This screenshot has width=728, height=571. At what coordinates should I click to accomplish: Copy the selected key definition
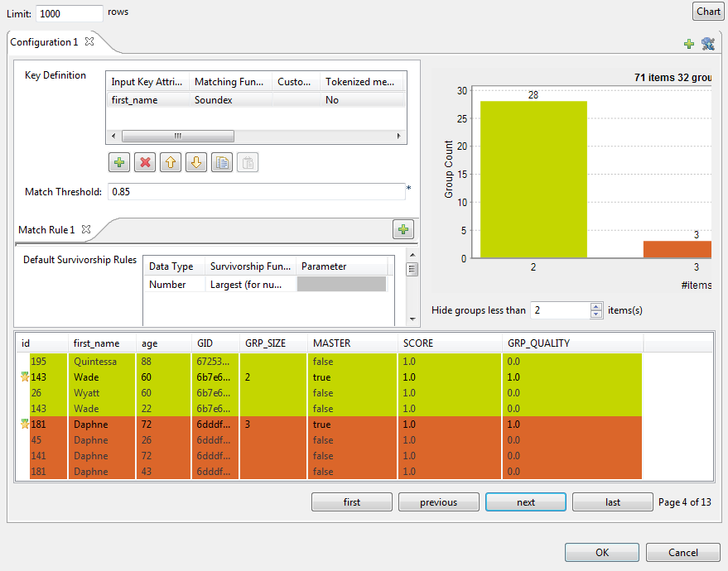pos(221,163)
